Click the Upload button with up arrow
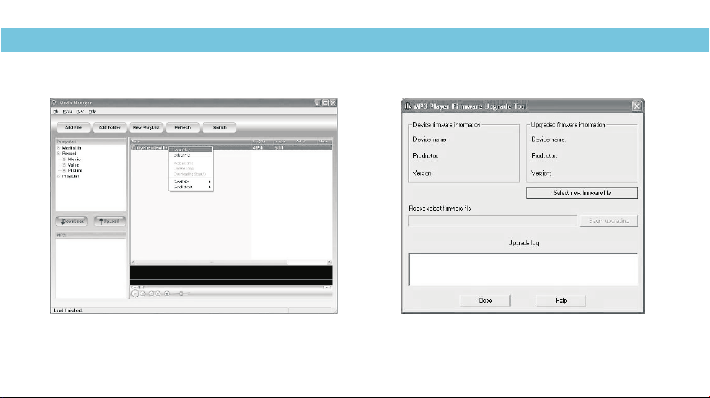Viewport: 710px width, 398px height. (110, 221)
